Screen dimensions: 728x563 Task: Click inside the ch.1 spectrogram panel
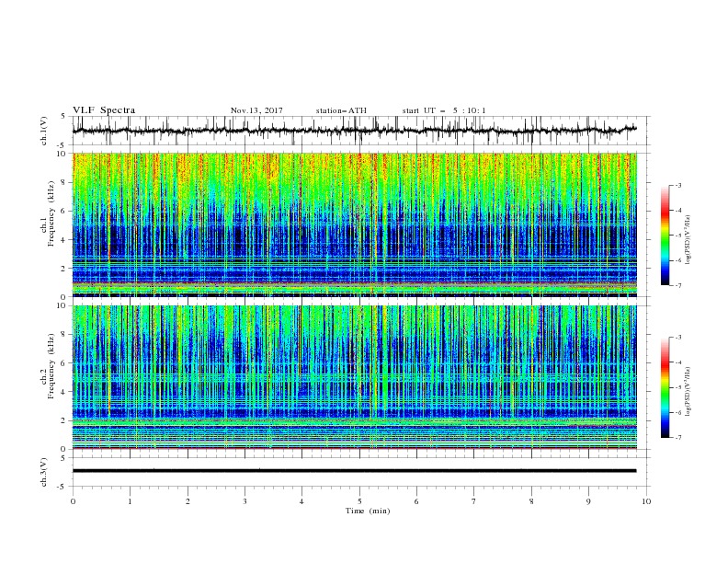(x=354, y=224)
